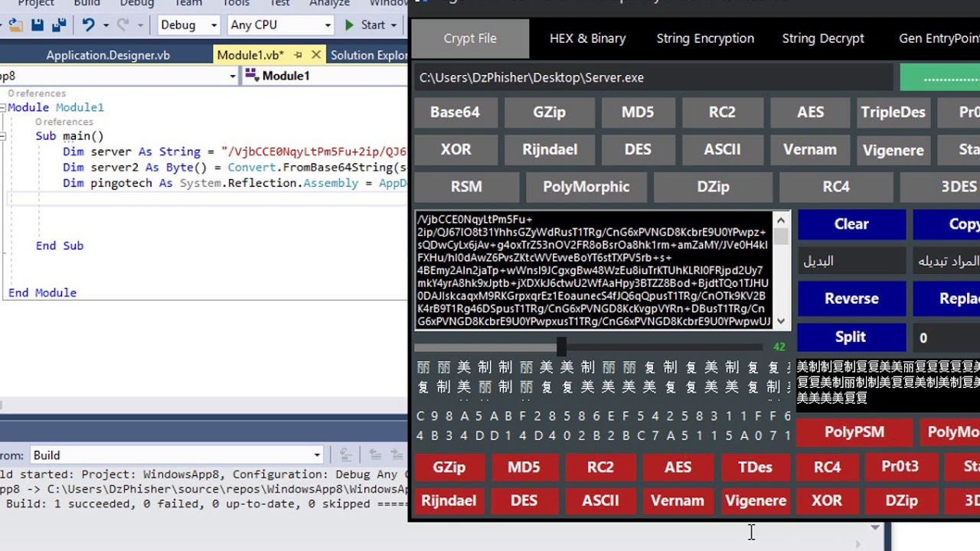Screen dimensions: 980x551
Task: Click the blue Split button
Action: tap(851, 337)
